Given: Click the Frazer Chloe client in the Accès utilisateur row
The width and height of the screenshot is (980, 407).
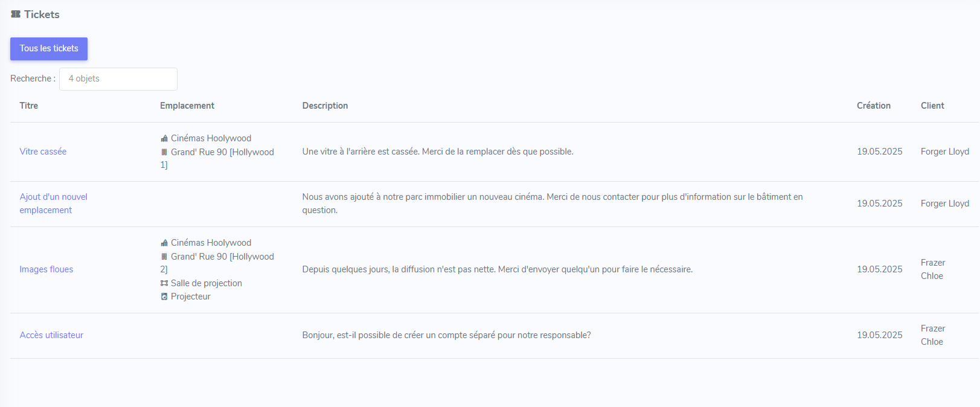Looking at the screenshot, I should [x=933, y=335].
